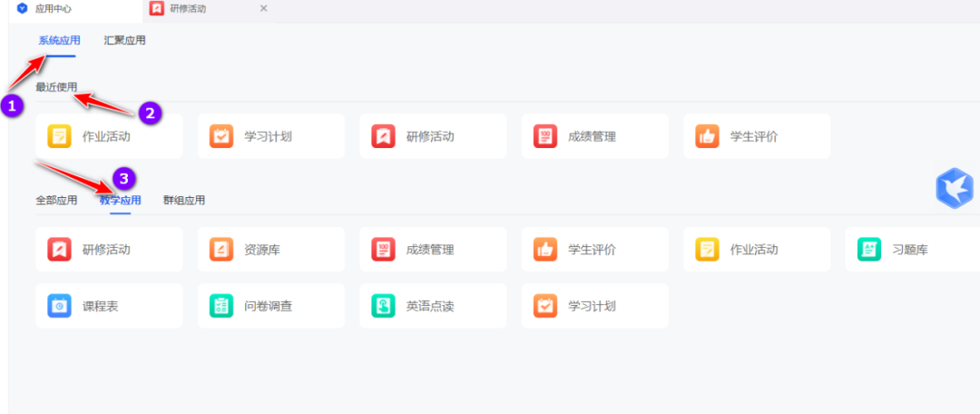Click 课程表 label text

(100, 307)
